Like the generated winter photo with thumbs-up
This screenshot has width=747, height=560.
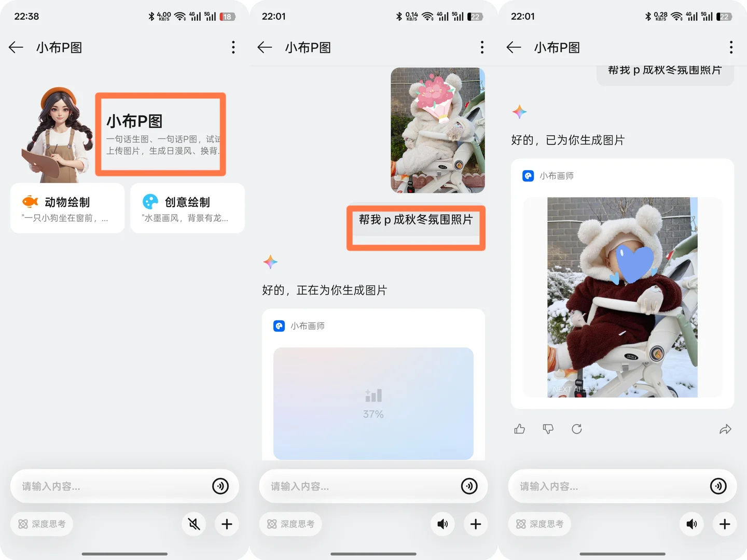pyautogui.click(x=519, y=429)
